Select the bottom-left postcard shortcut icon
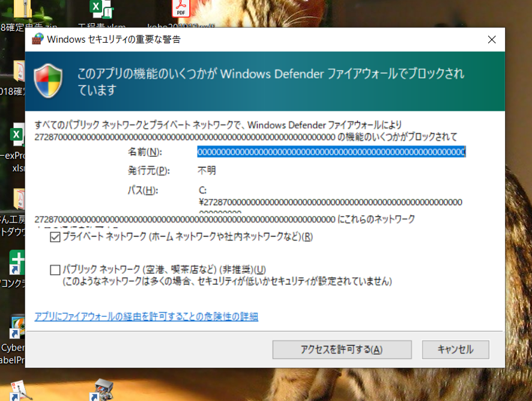This screenshot has height=401, width=532. [21, 391]
